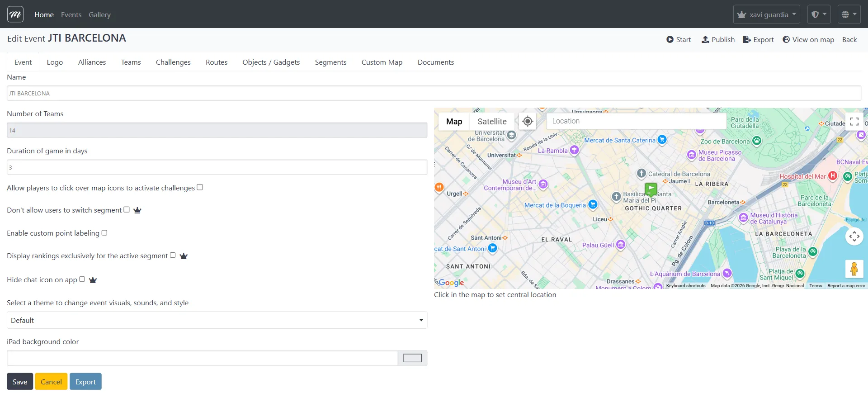
Task: Click the Street View pegman icon
Action: point(854,269)
